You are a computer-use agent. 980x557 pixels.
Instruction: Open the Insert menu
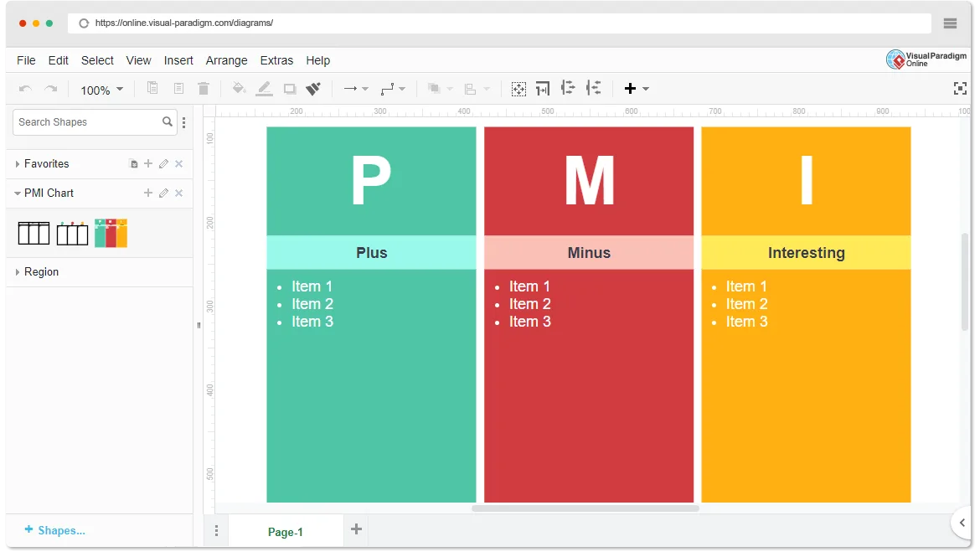point(178,60)
